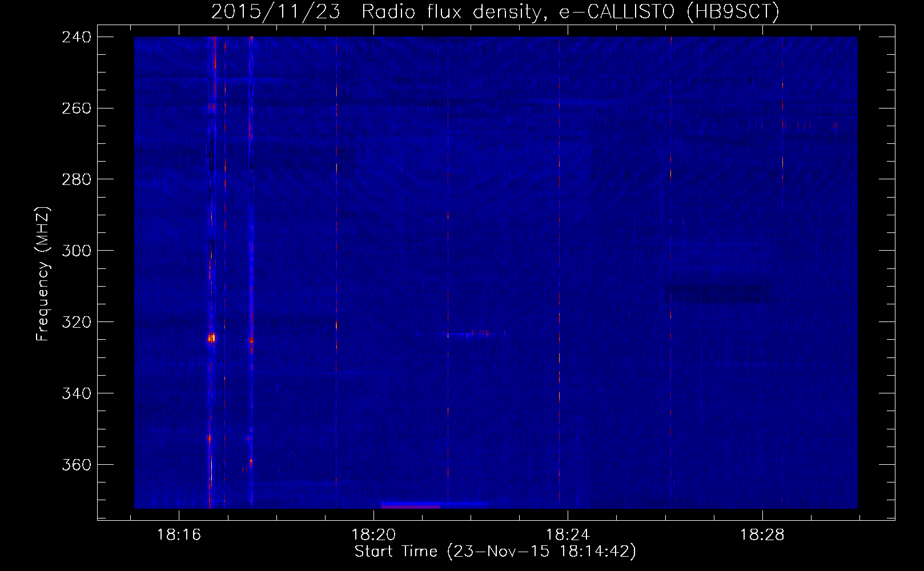Screen dimensions: 924x571
Task: Click the 'Start Time (23-Nov-15 18:14:42)' label
Action: coord(495,552)
